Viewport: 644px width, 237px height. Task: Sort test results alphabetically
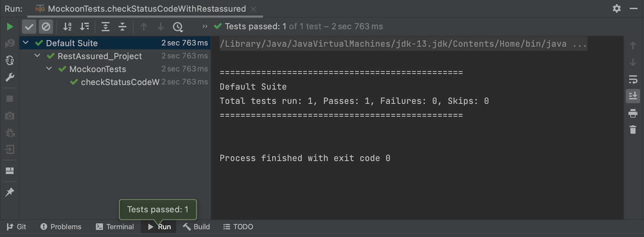pyautogui.click(x=67, y=27)
